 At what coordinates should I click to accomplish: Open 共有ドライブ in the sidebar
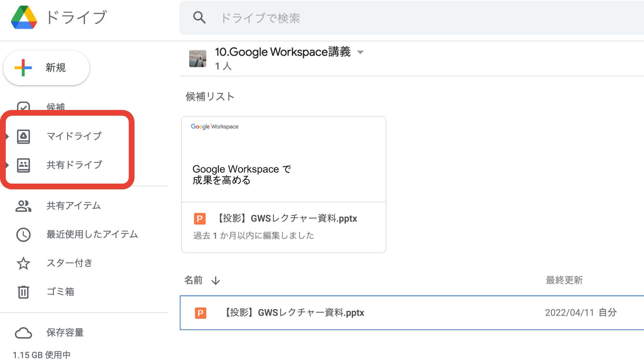(74, 165)
